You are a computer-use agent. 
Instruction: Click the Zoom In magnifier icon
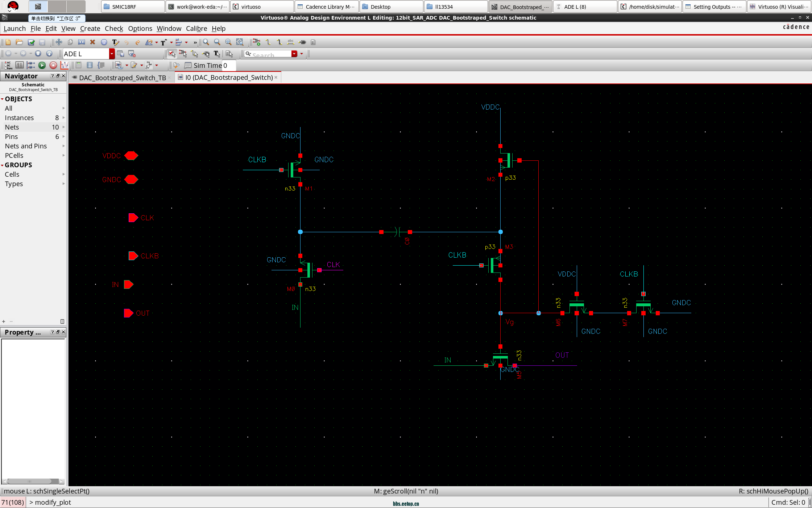(x=206, y=42)
